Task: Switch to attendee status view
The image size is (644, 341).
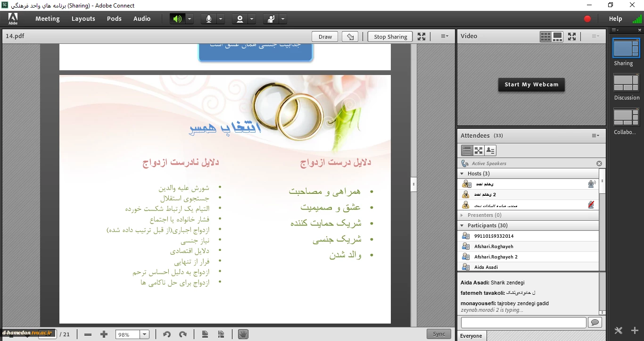Action: click(x=490, y=150)
